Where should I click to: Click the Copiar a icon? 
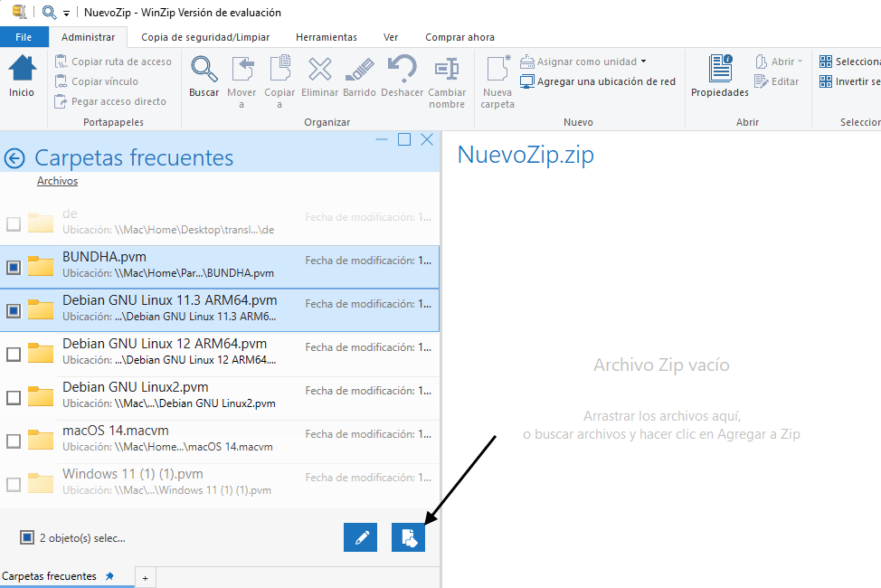tap(279, 81)
